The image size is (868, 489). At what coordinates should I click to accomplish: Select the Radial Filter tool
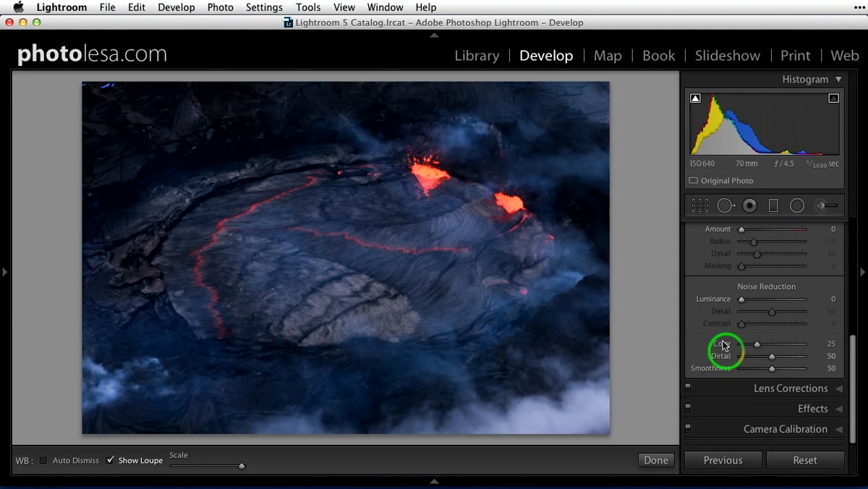coord(797,205)
